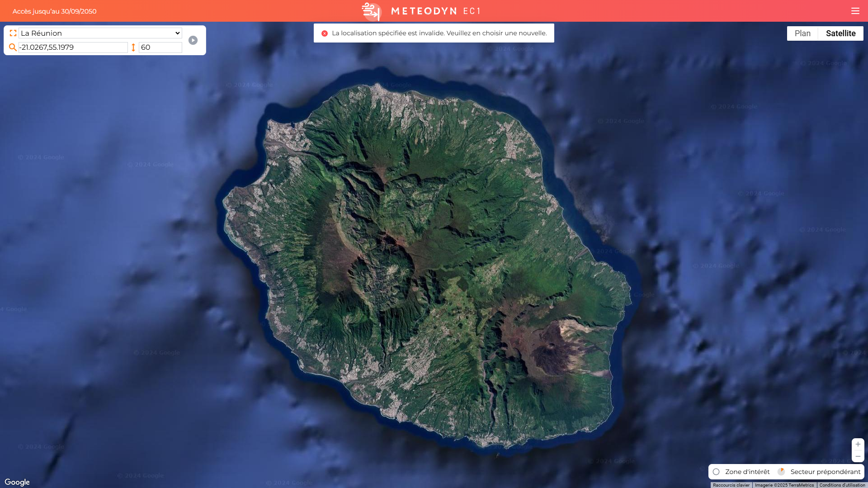Toggle the Zone d'intérêt circle

(x=716, y=472)
